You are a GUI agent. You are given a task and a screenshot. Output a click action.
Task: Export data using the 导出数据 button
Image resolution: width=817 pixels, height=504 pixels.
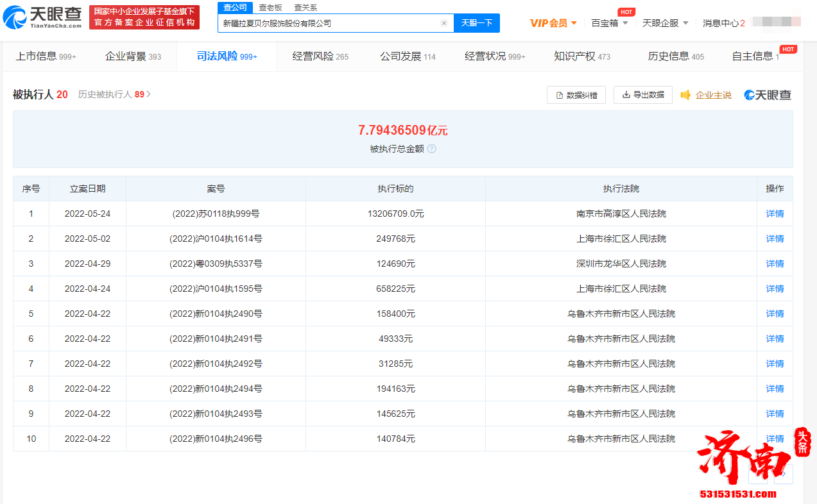click(x=642, y=95)
